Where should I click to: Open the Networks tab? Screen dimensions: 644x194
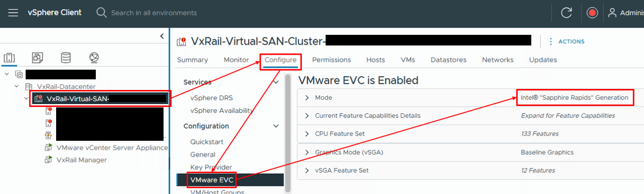(498, 60)
